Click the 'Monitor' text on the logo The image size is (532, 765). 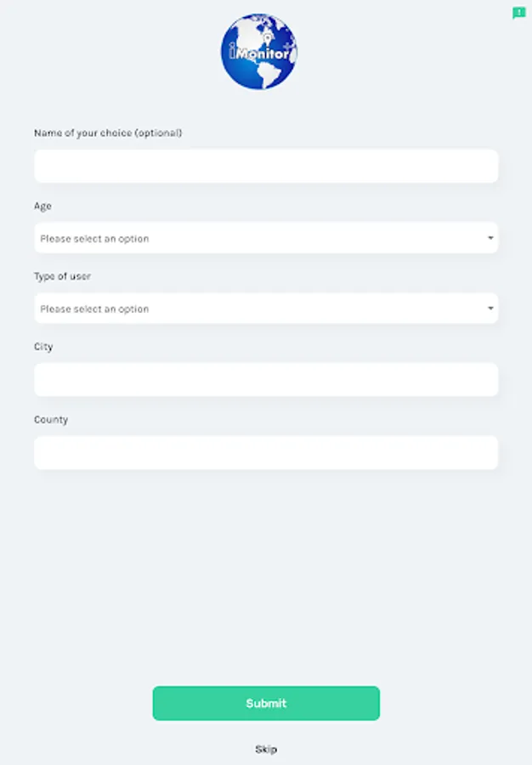click(x=263, y=53)
